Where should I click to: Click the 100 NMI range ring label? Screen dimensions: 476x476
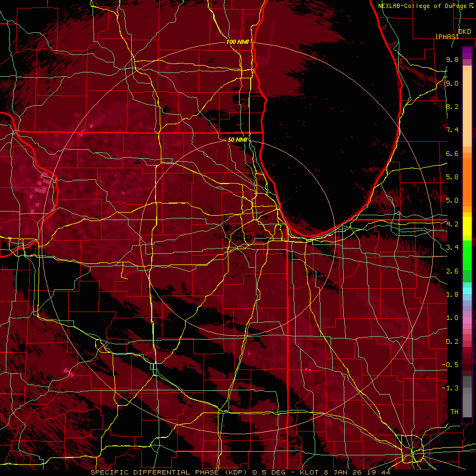237,42
